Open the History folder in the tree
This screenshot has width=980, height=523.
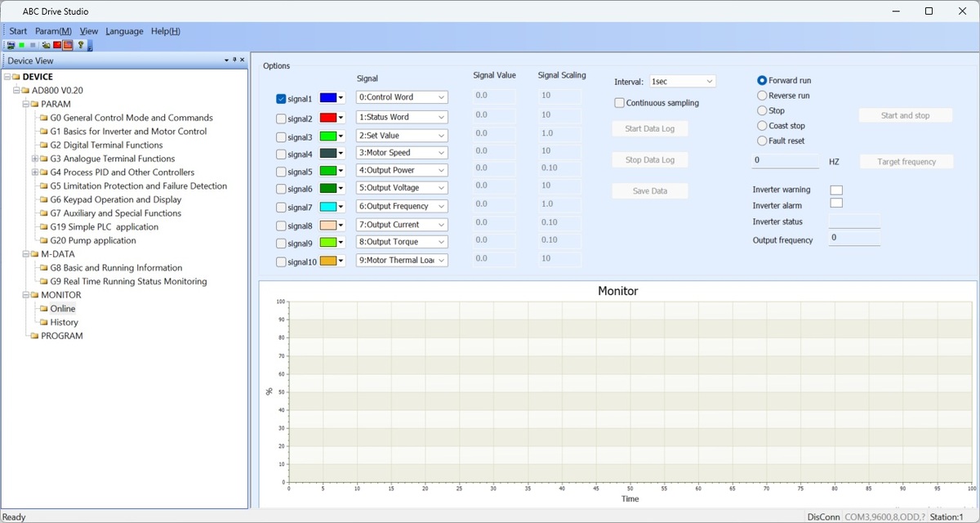[x=64, y=322]
